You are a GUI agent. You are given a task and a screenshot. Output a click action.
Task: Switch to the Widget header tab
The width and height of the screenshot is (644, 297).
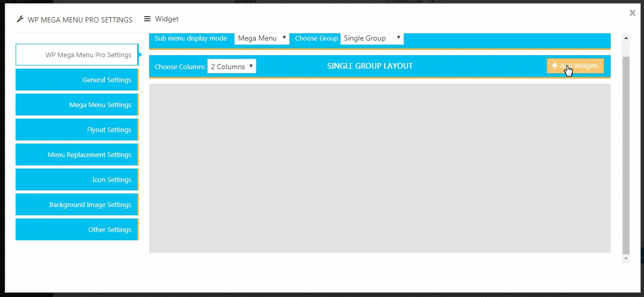161,19
